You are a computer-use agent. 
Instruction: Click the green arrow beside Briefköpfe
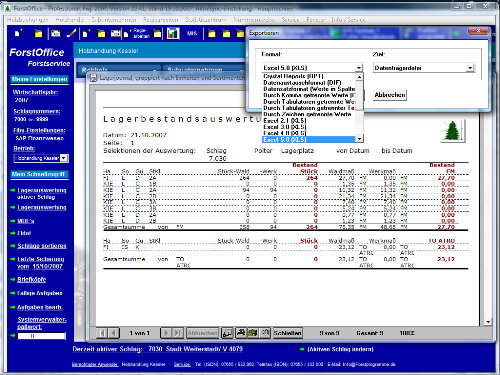tap(13, 279)
